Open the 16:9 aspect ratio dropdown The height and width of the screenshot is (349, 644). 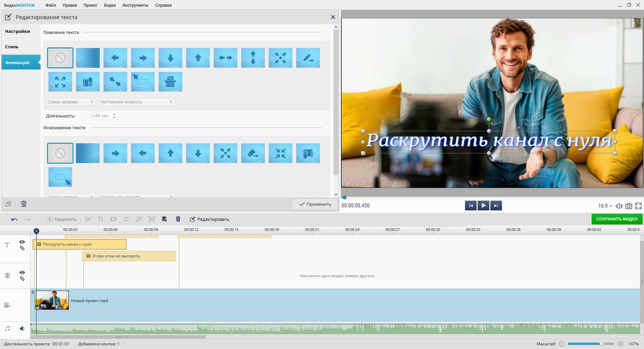pos(605,206)
